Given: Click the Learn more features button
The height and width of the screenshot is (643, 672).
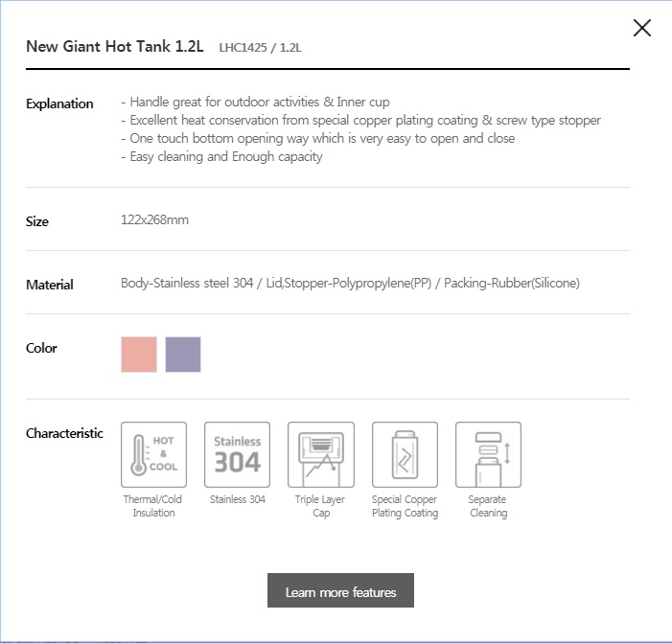Looking at the screenshot, I should 340,590.
